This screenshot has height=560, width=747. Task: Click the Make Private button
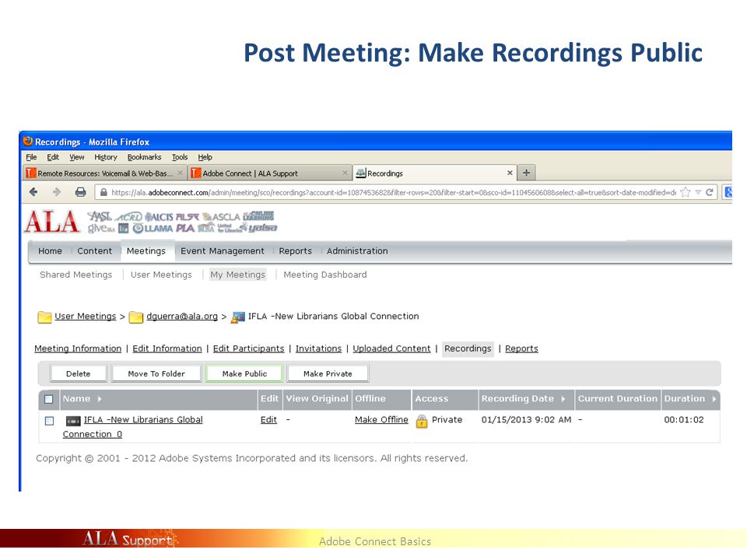[328, 374]
